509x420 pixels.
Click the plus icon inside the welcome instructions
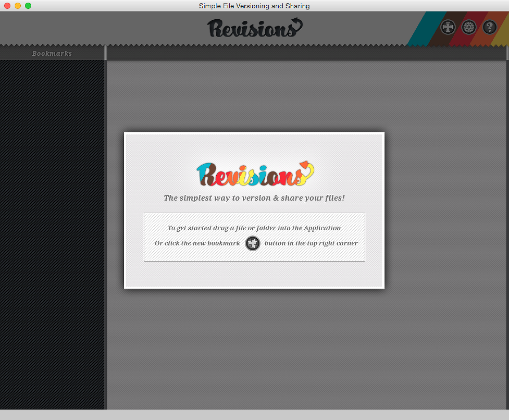pos(253,243)
